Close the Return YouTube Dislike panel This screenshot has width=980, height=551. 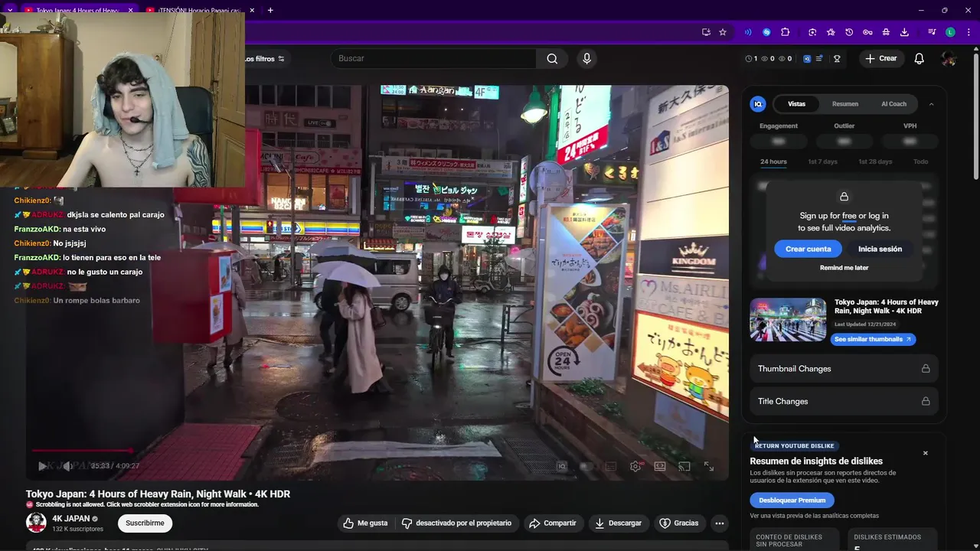tap(925, 454)
